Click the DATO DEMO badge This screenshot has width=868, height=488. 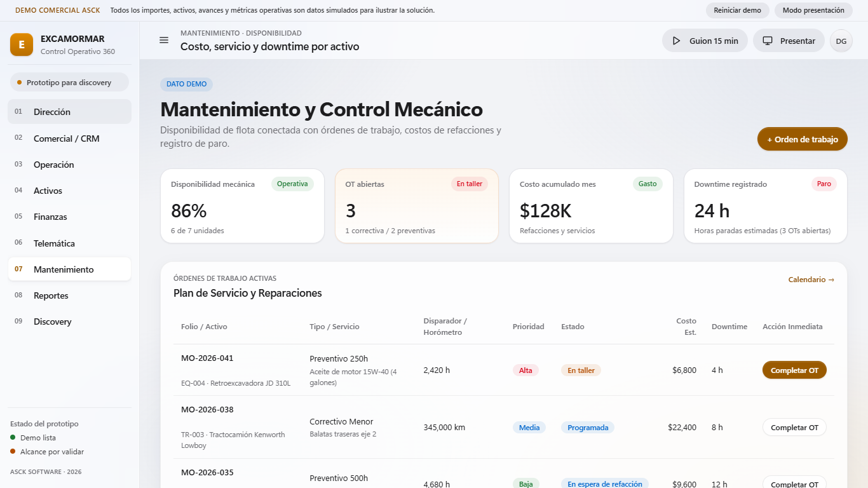click(x=187, y=84)
